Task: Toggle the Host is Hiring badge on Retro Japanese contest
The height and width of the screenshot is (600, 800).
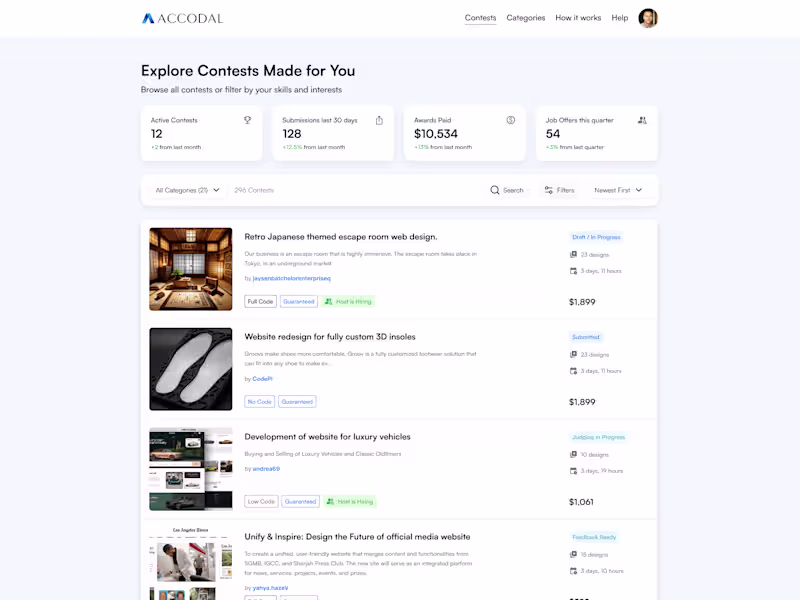Action: tap(347, 301)
